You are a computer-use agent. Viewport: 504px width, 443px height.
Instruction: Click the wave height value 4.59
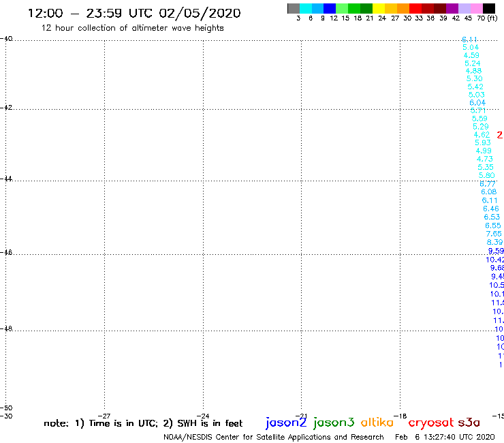(471, 55)
